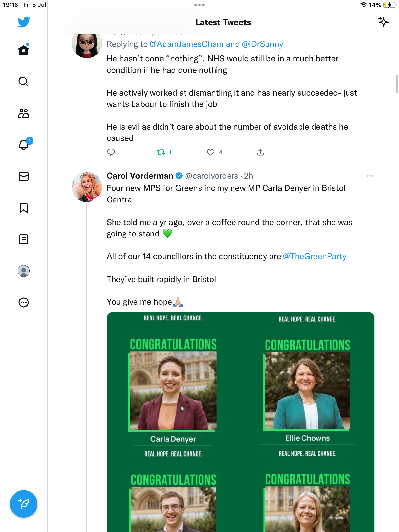Open options menu on Carol Vorderman's tweet

click(x=370, y=176)
